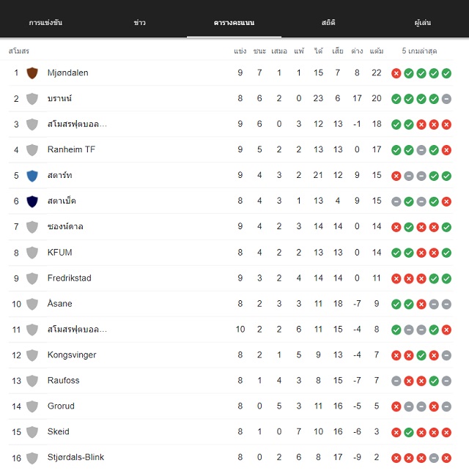
Task: Open the การแข่งขัน tab
Action: point(45,23)
